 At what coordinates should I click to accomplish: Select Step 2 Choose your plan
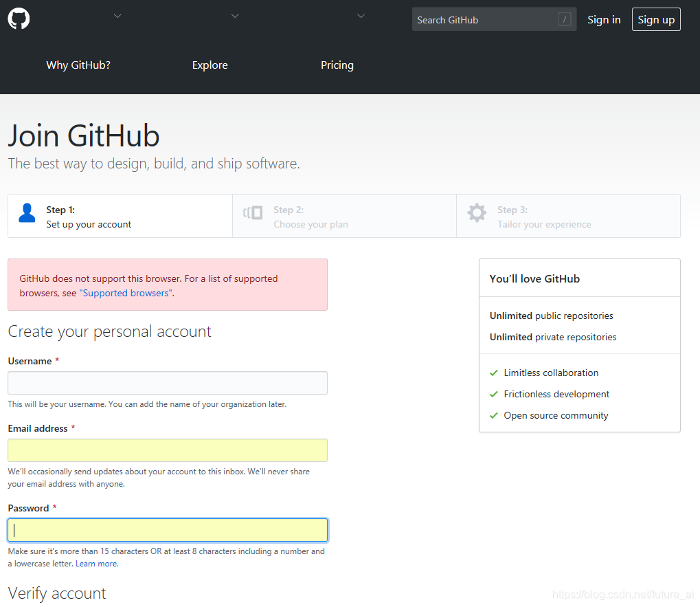pyautogui.click(x=344, y=216)
